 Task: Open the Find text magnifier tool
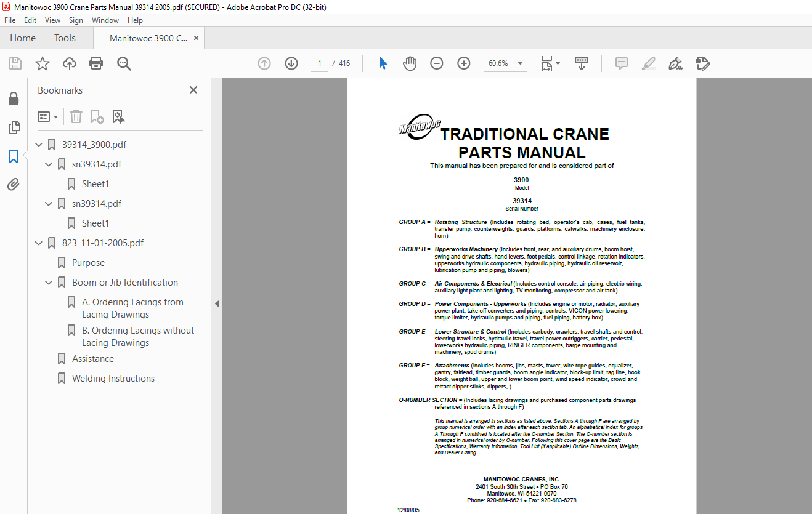click(124, 63)
